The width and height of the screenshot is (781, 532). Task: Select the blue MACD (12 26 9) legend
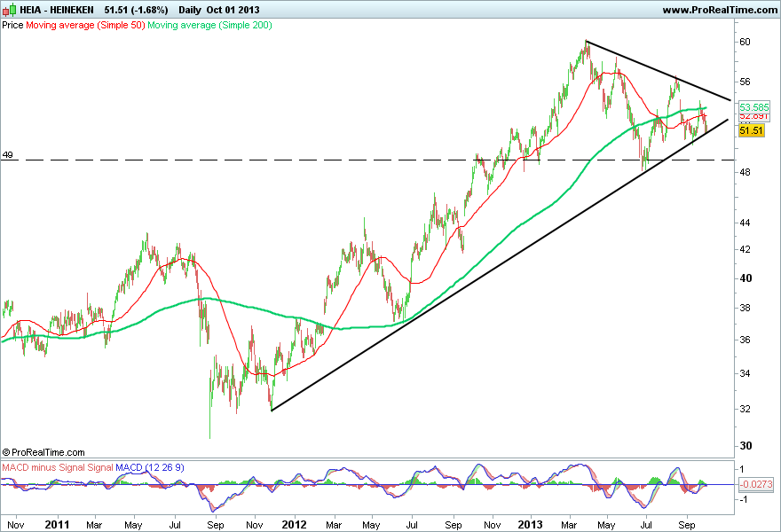[150, 468]
